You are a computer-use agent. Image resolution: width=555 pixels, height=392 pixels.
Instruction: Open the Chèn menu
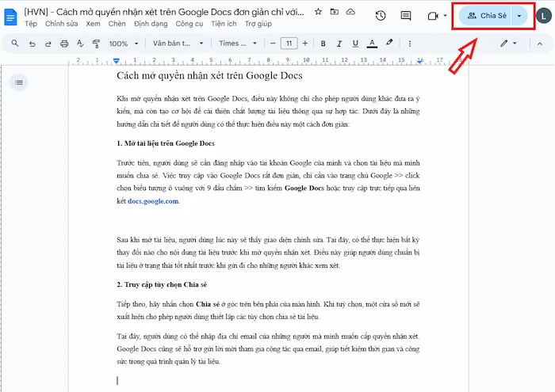pos(117,24)
